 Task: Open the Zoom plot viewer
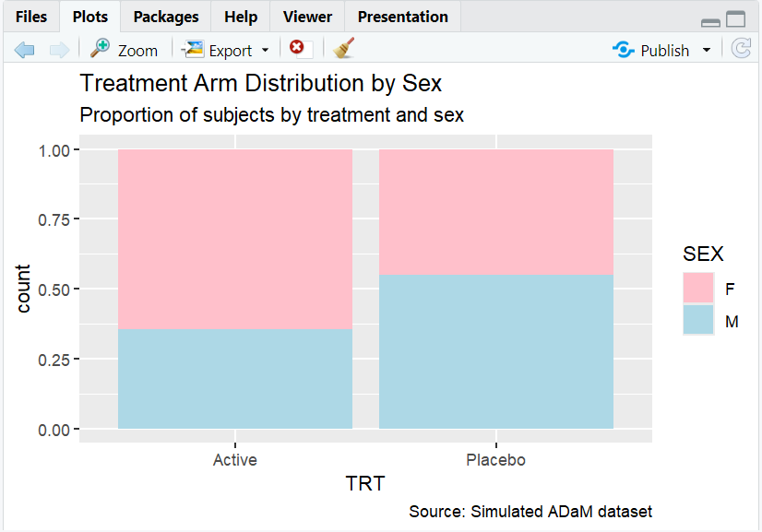pos(125,49)
